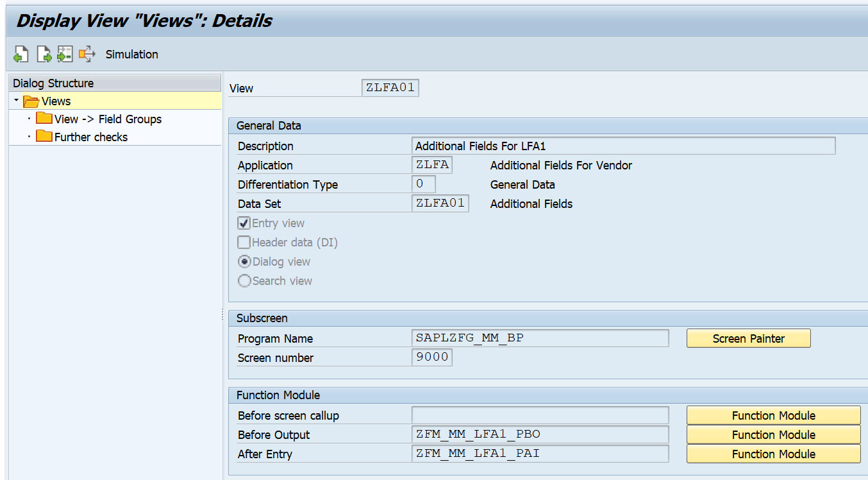The width and height of the screenshot is (868, 480).
Task: Click the expand structure toolbar icon
Action: pyautogui.click(x=87, y=54)
